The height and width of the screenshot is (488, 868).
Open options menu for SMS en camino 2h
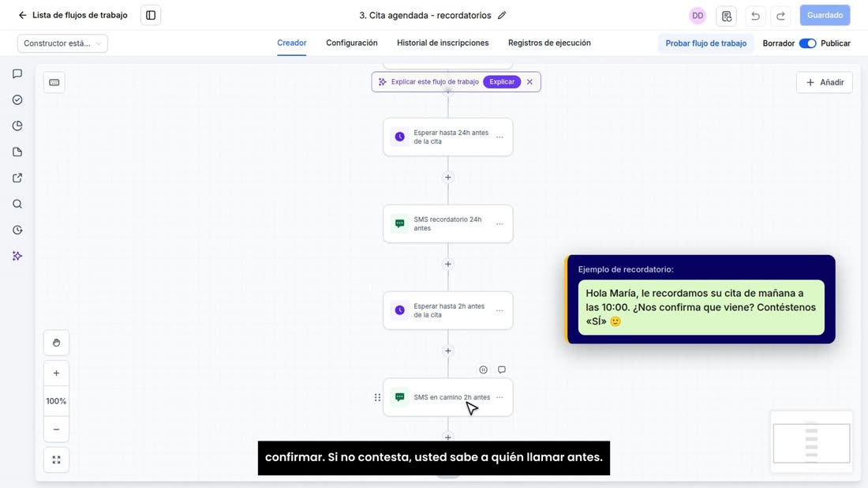499,397
